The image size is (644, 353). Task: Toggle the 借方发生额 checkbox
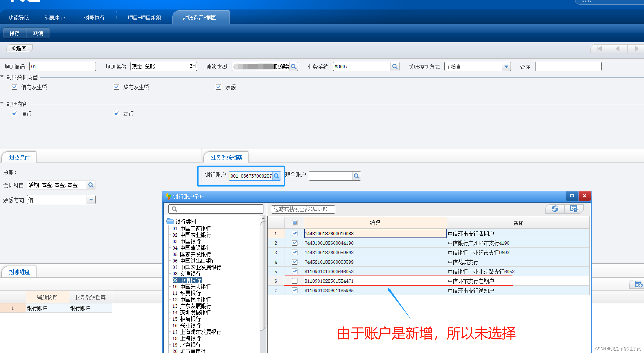tap(14, 87)
